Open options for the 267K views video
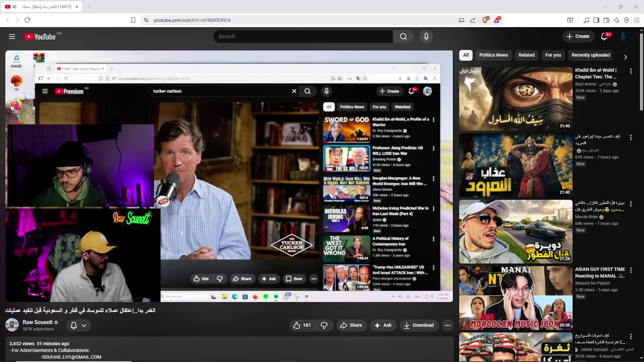 pos(630,336)
